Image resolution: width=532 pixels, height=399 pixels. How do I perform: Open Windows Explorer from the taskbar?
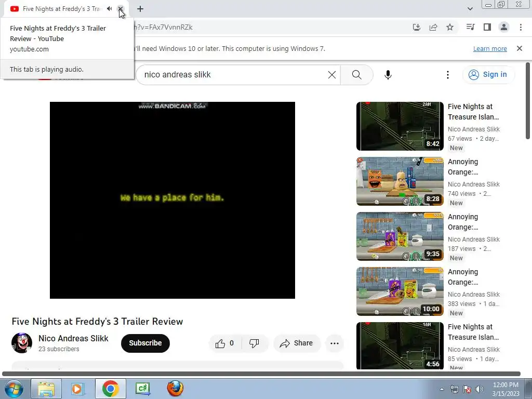click(46, 389)
